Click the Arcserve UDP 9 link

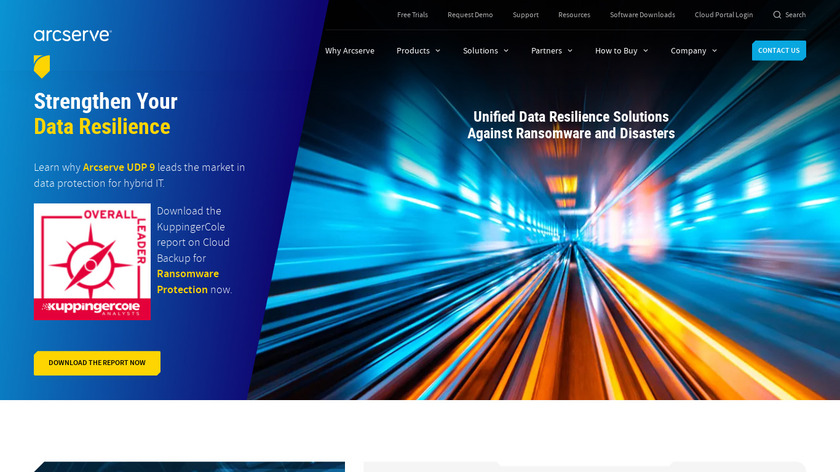click(119, 167)
